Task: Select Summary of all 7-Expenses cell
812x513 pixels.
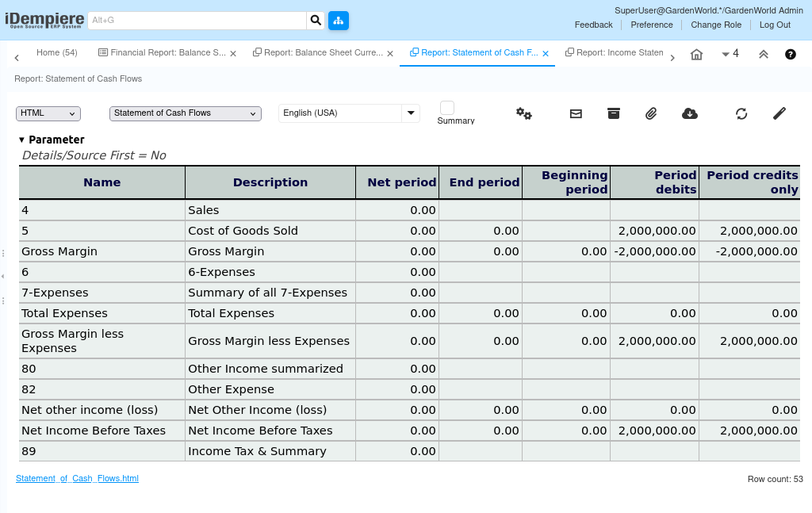Action: coord(270,293)
